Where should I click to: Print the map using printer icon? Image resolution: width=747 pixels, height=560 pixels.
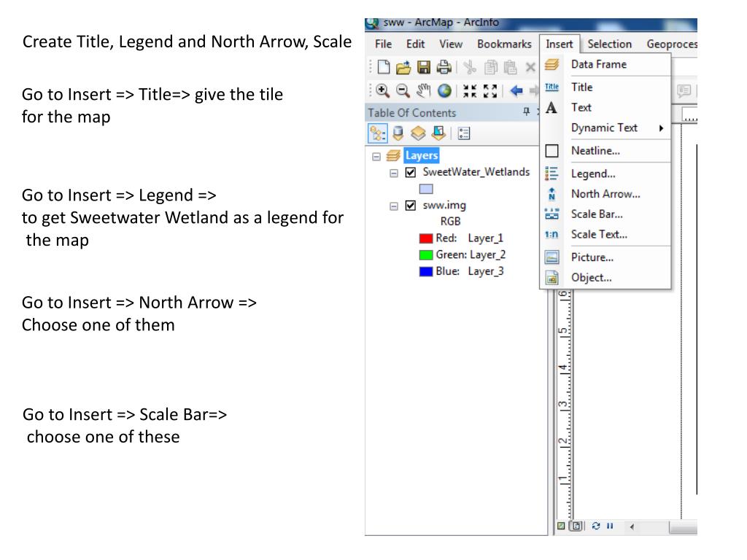(444, 67)
